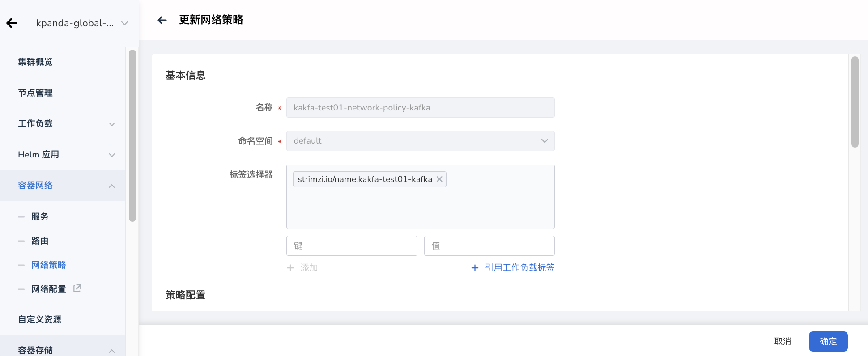This screenshot has width=868, height=356.
Task: Click the 键 input field
Action: click(x=352, y=246)
